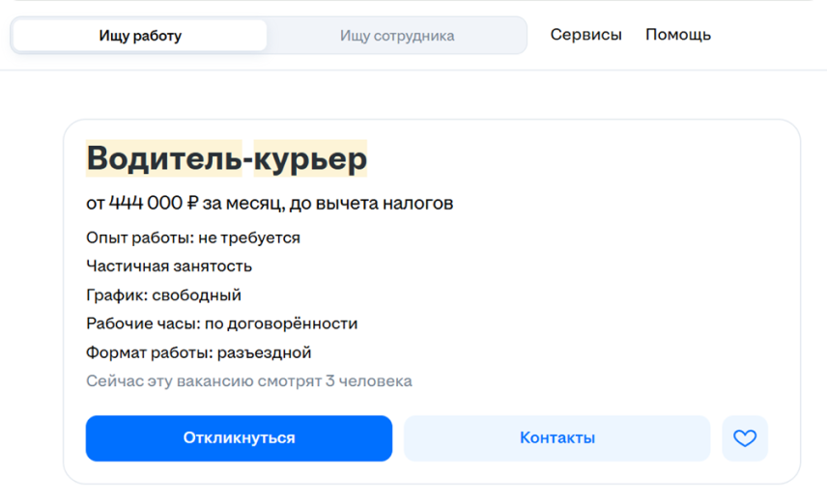This screenshot has width=827, height=504.
Task: Add vacancy to favorites with heart icon
Action: [x=745, y=438]
